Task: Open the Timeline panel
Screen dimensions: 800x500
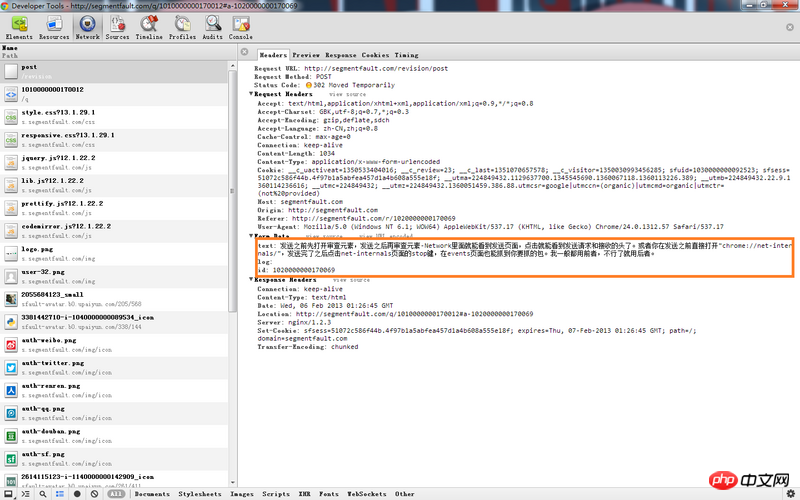Action: click(149, 28)
